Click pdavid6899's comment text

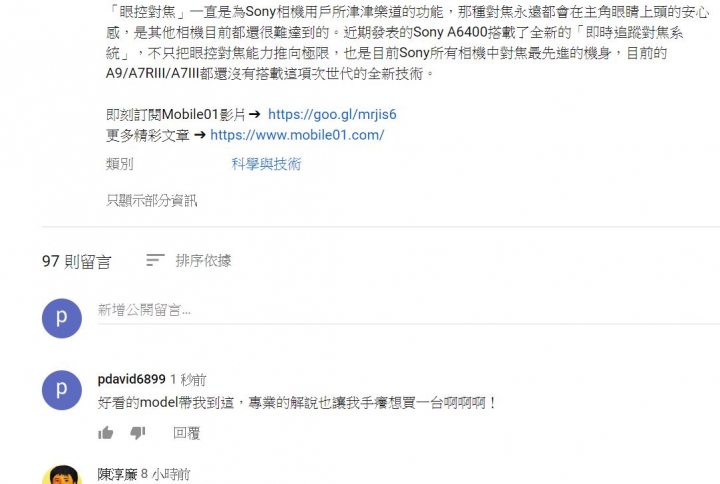[x=297, y=403]
